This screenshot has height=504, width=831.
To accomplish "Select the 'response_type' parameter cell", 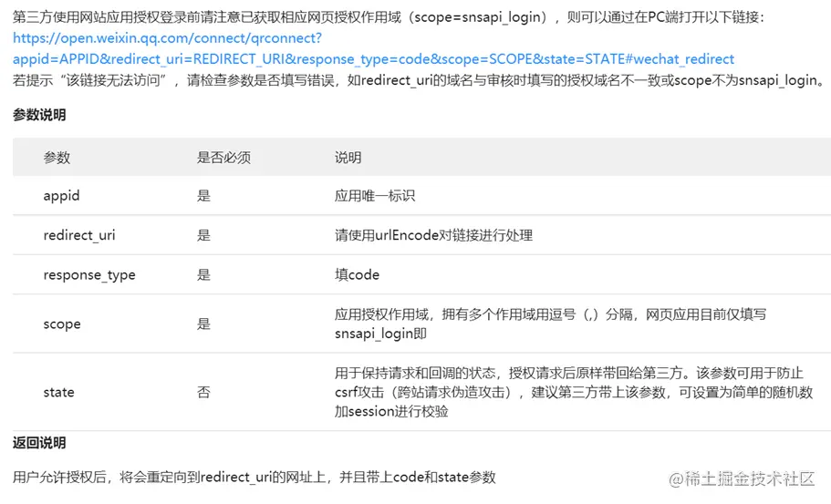I will 89,274.
